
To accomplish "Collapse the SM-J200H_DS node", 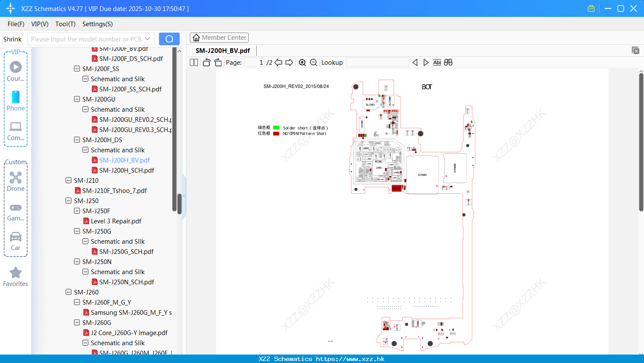I will pos(77,140).
